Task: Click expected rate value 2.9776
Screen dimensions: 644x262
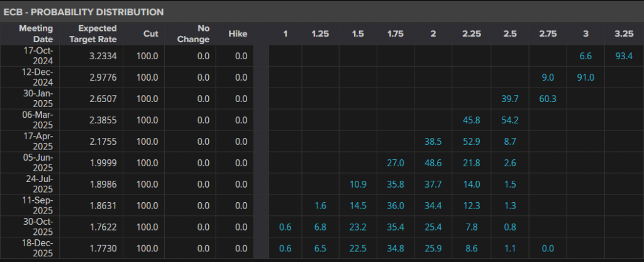Action: point(103,77)
